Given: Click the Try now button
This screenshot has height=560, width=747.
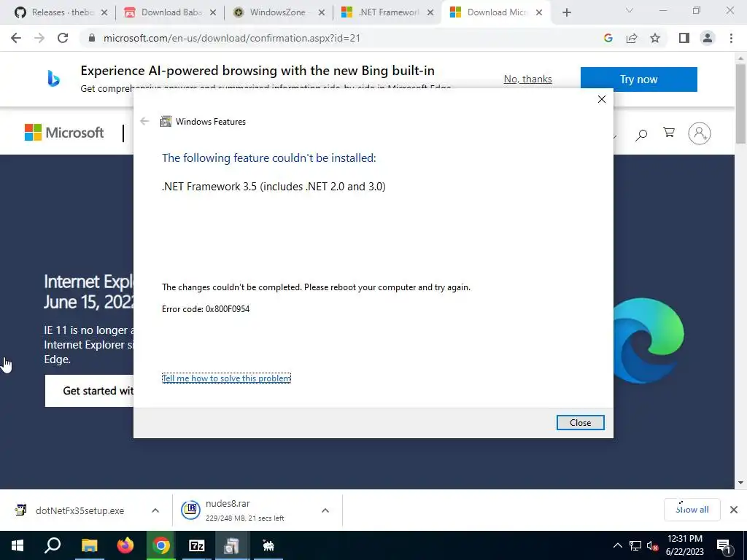Looking at the screenshot, I should click(638, 79).
